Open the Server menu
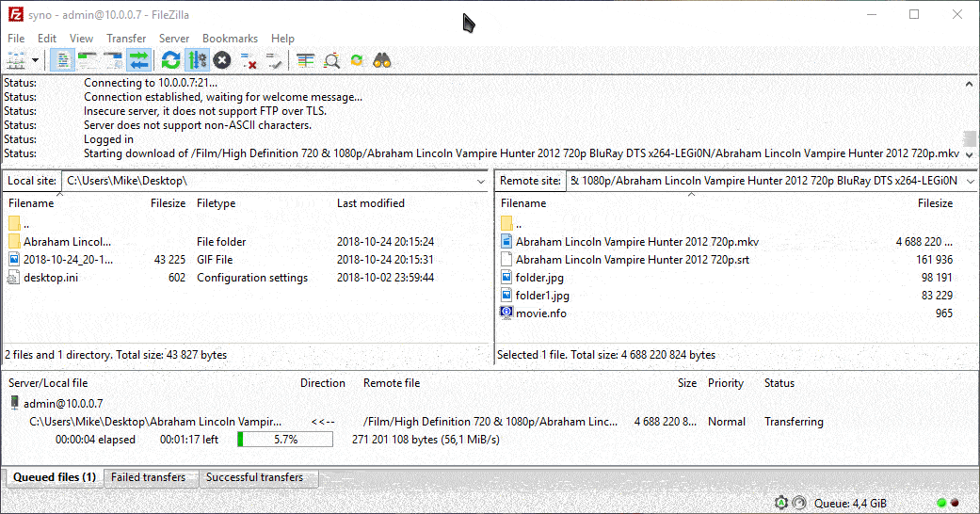 click(x=174, y=39)
